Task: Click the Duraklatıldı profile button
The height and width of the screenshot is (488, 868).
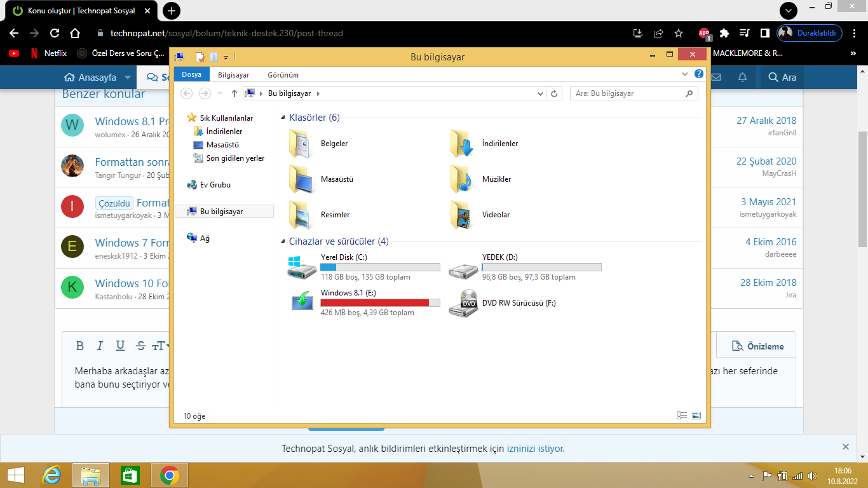Action: (x=810, y=33)
